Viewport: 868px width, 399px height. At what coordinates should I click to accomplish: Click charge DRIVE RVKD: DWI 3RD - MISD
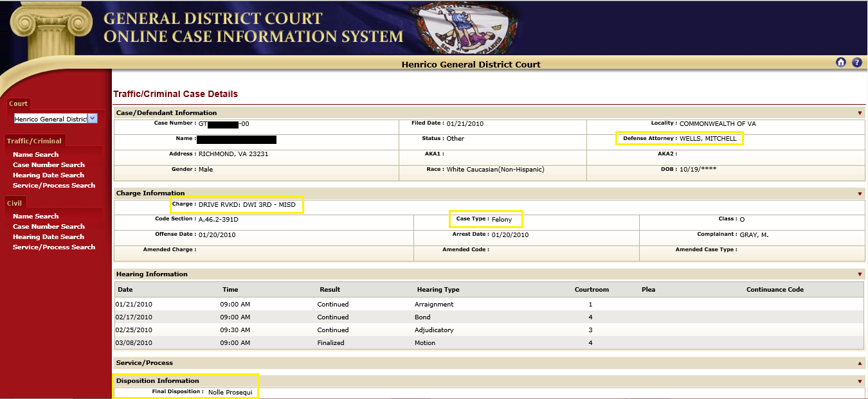tap(247, 205)
